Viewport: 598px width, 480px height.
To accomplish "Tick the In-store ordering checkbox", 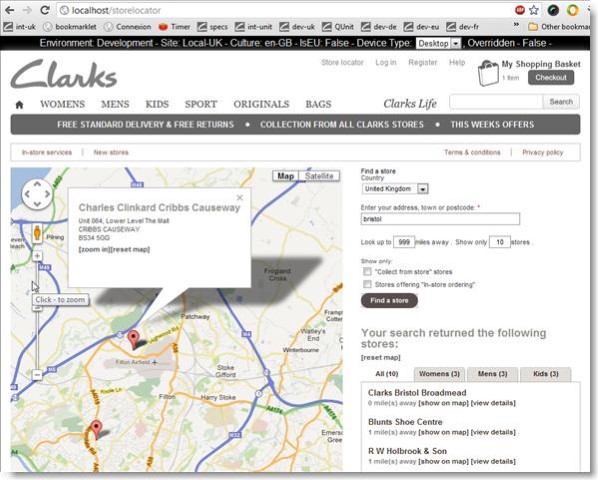I will 367,284.
